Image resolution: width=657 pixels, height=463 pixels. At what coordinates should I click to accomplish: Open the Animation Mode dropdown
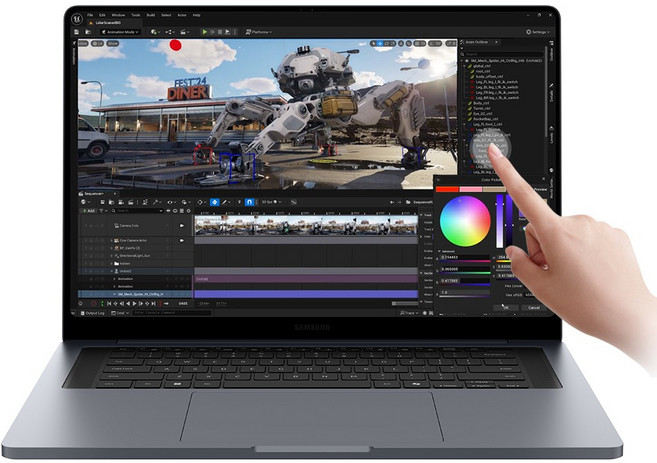click(x=120, y=32)
